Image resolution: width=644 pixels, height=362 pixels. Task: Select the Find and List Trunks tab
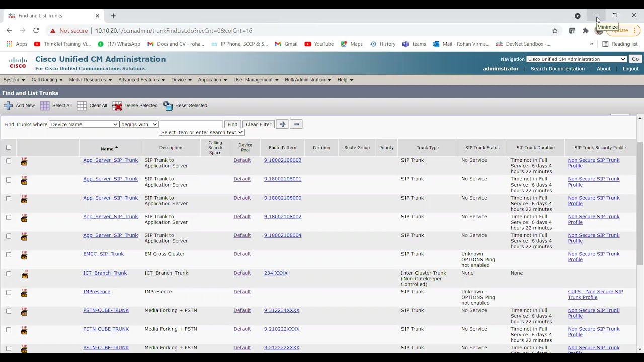point(53,16)
